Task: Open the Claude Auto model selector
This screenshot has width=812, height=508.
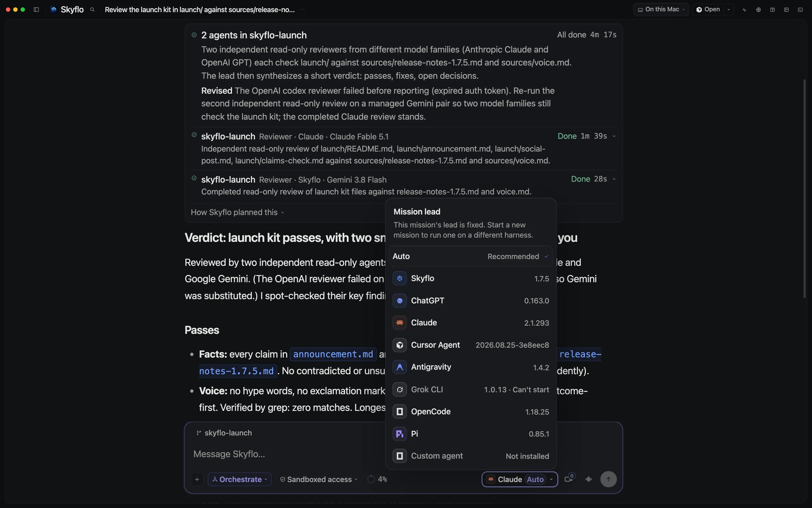Action: pos(520,479)
